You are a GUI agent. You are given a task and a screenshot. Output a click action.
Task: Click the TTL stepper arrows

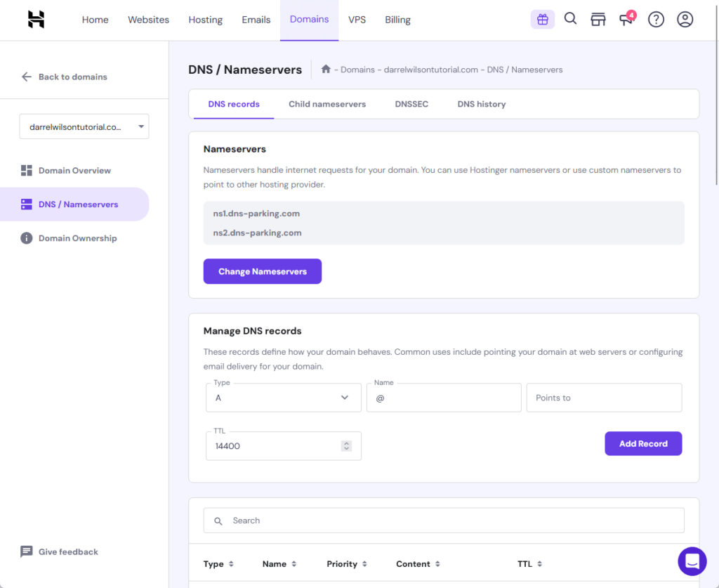pos(347,446)
